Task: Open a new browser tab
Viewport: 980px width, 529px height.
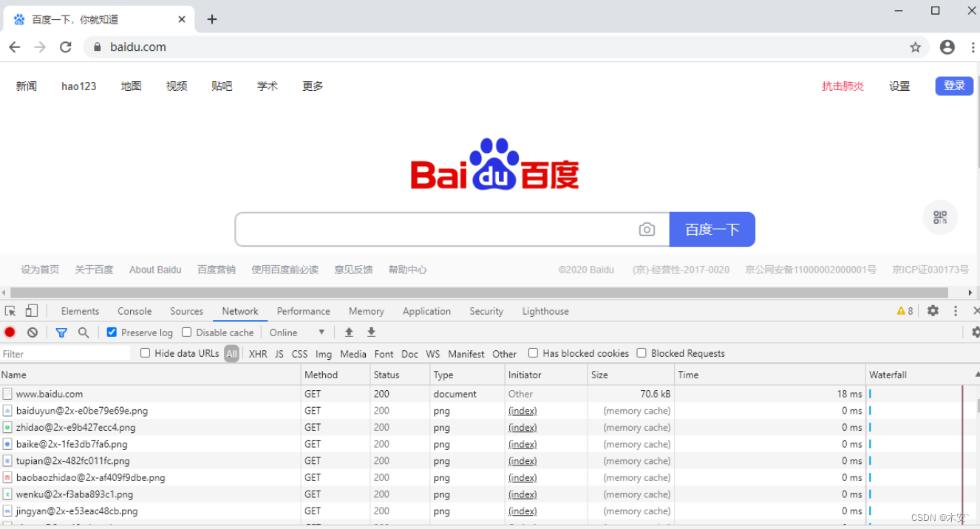Action: coord(212,19)
